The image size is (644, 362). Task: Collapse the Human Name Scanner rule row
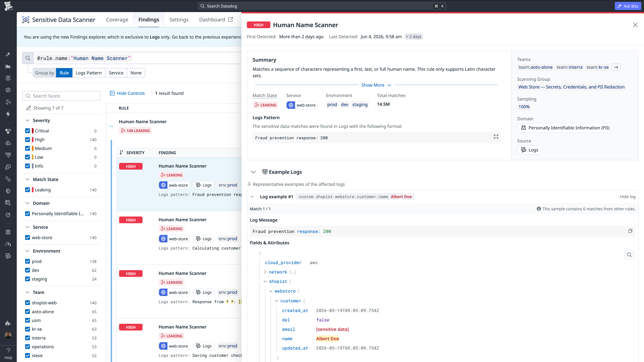pos(112,126)
